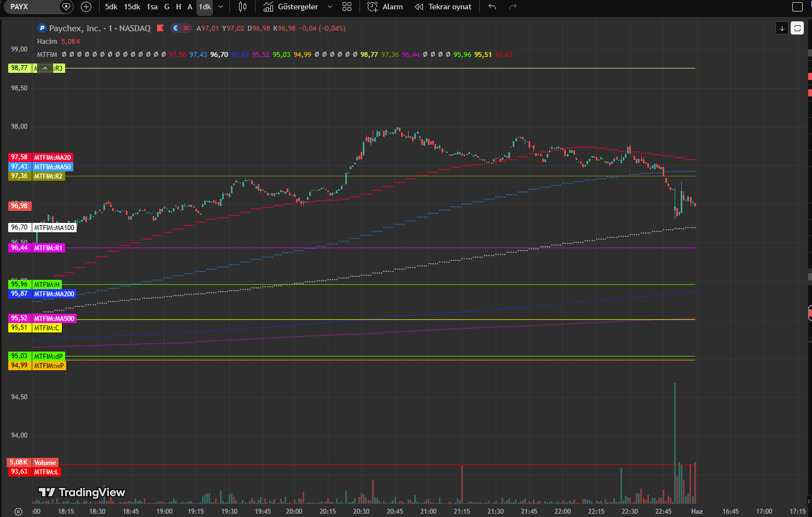This screenshot has width=812, height=517.
Task: Expand the timeframe interval dropdown
Action: click(221, 7)
